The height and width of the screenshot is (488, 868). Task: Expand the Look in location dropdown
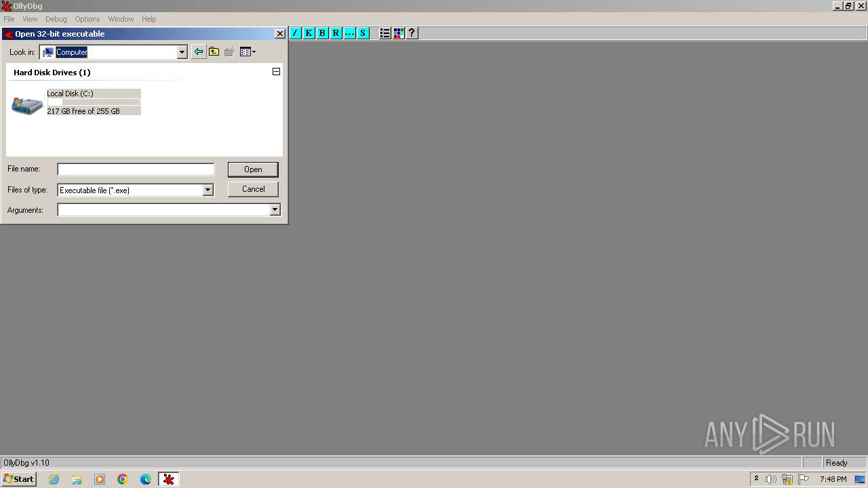point(182,52)
